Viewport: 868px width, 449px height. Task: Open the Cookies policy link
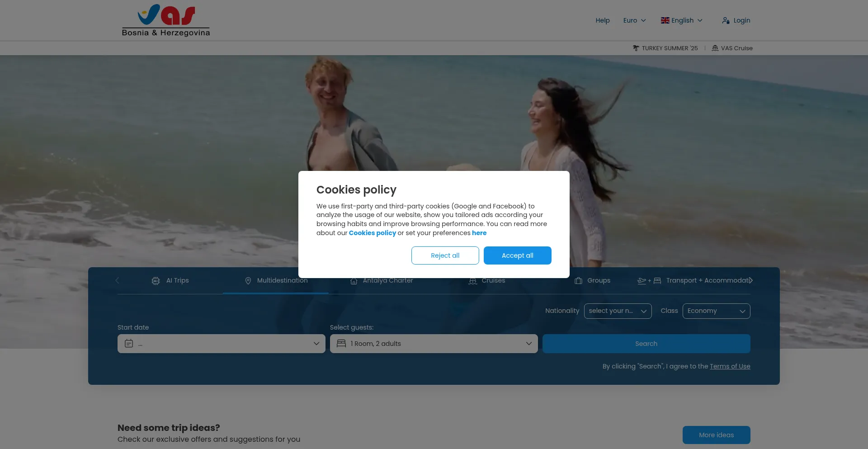coord(373,233)
